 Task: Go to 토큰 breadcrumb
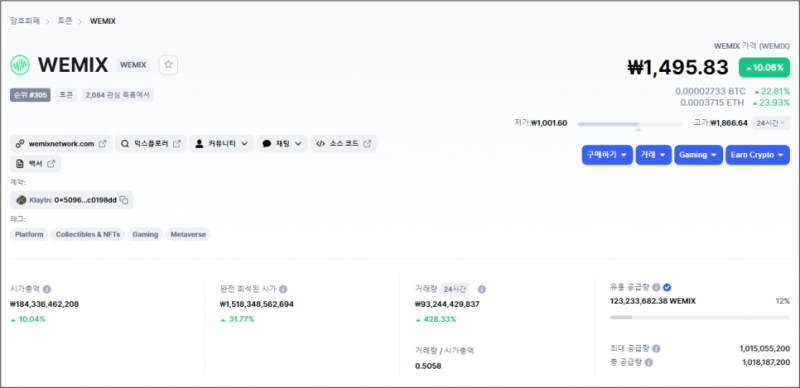coord(65,21)
